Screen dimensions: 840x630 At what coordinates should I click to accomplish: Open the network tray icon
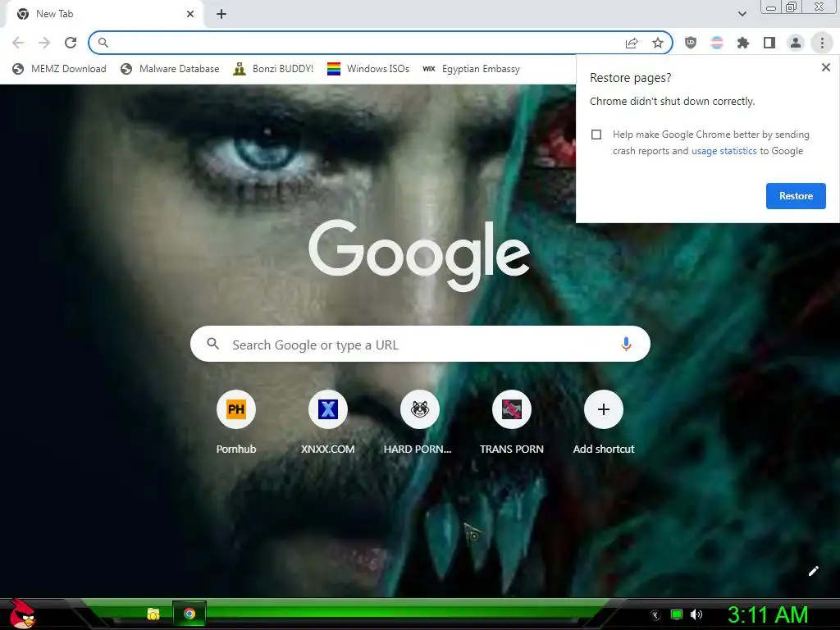click(677, 614)
